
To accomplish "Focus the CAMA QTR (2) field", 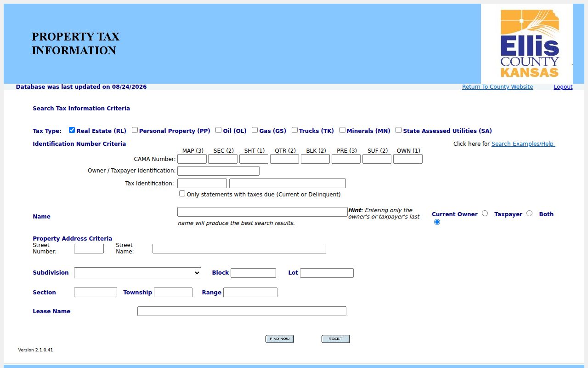I will tap(284, 159).
